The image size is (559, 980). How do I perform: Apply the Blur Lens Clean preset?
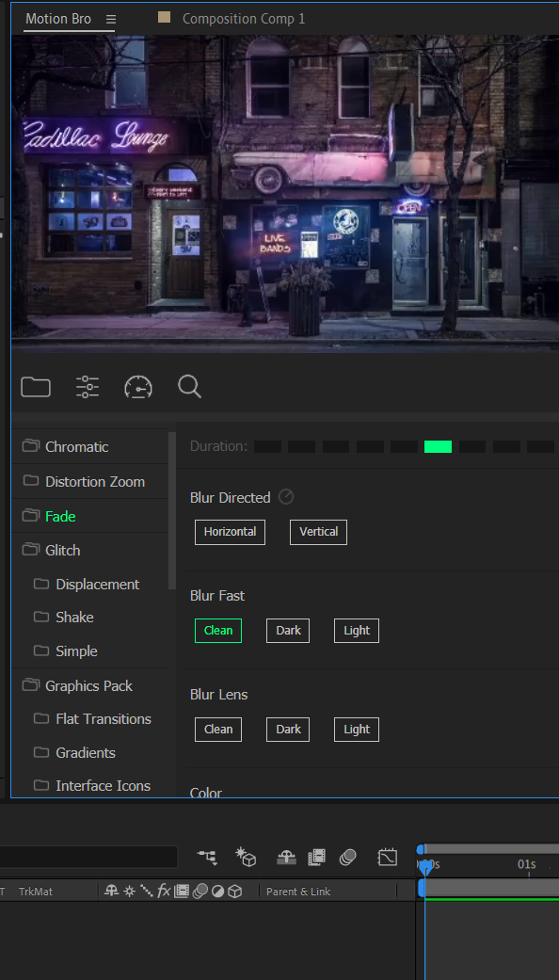[218, 730]
